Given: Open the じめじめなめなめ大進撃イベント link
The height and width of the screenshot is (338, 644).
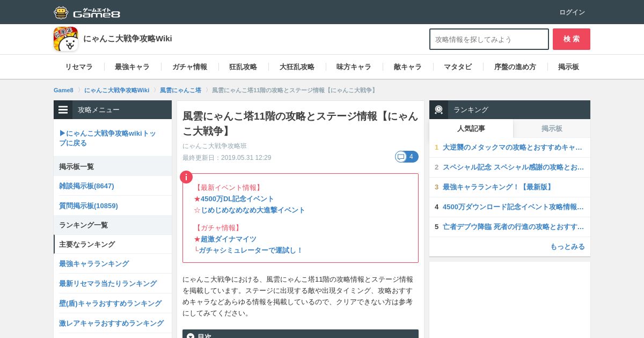Looking at the screenshot, I should (253, 210).
